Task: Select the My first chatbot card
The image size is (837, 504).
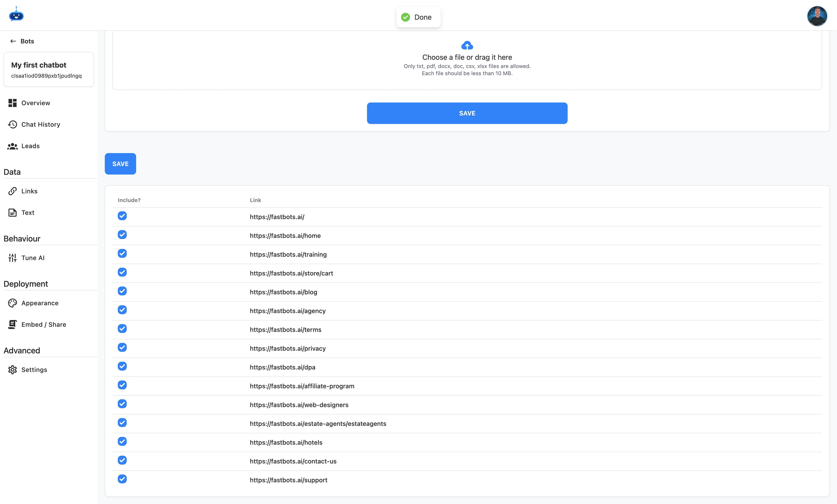Action: click(49, 69)
